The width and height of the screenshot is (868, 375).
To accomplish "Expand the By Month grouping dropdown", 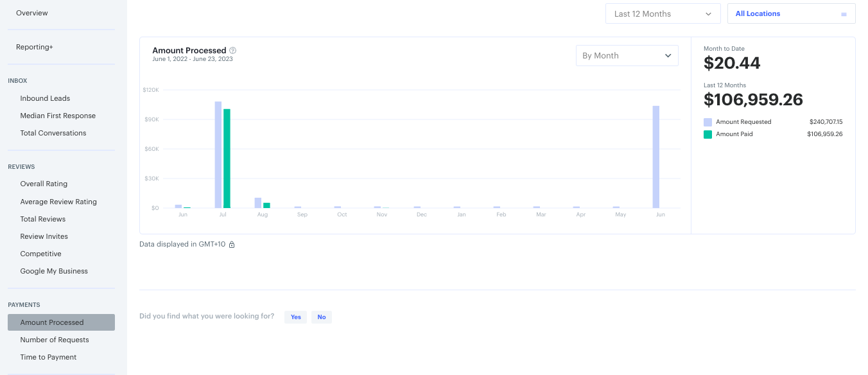I will click(x=627, y=56).
